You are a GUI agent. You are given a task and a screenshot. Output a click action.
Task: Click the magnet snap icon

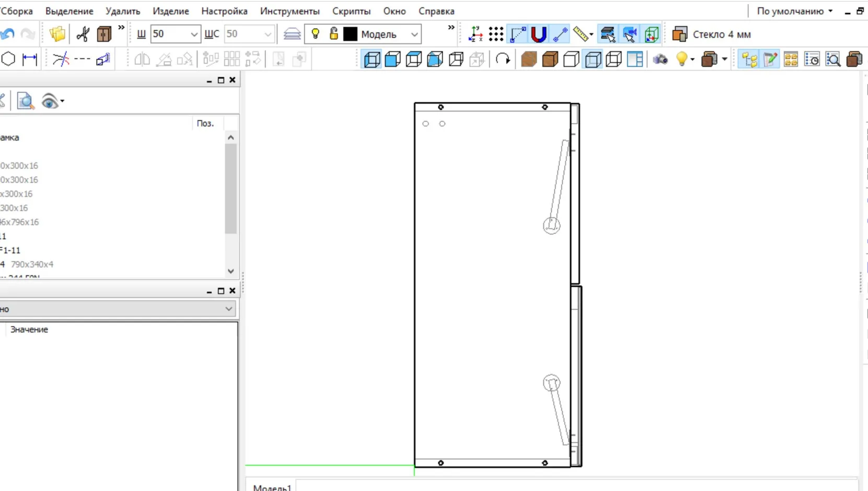tap(538, 34)
